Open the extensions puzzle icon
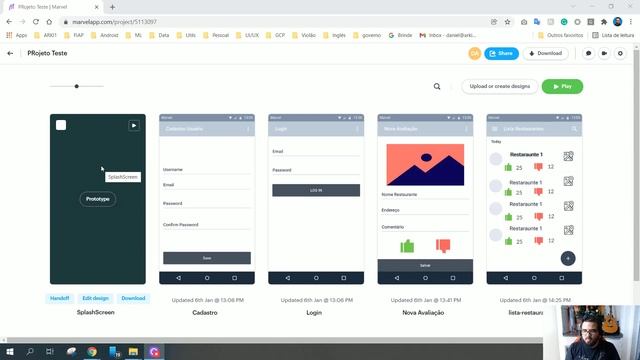This screenshot has height=360, width=640. [604, 22]
